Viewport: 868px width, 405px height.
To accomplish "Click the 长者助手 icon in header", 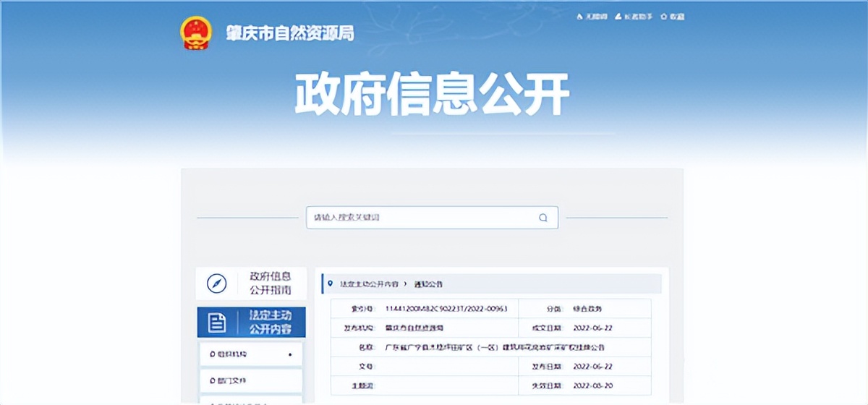I will click(x=618, y=16).
